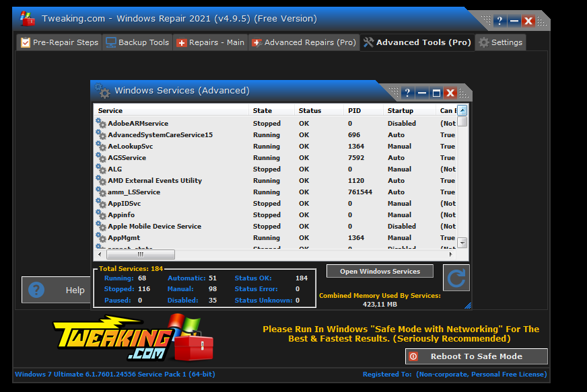Viewport: 587px width, 392px height.
Task: Click the AppMgmt gear icon
Action: click(101, 237)
